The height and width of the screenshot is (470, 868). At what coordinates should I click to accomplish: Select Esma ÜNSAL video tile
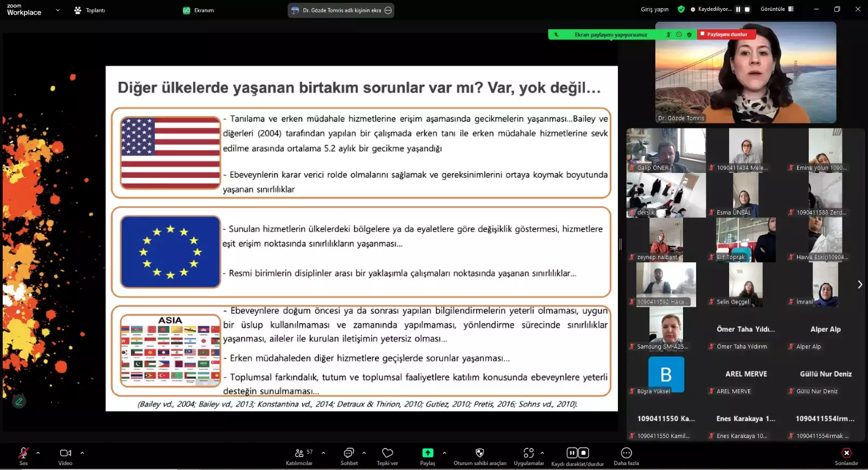point(746,195)
